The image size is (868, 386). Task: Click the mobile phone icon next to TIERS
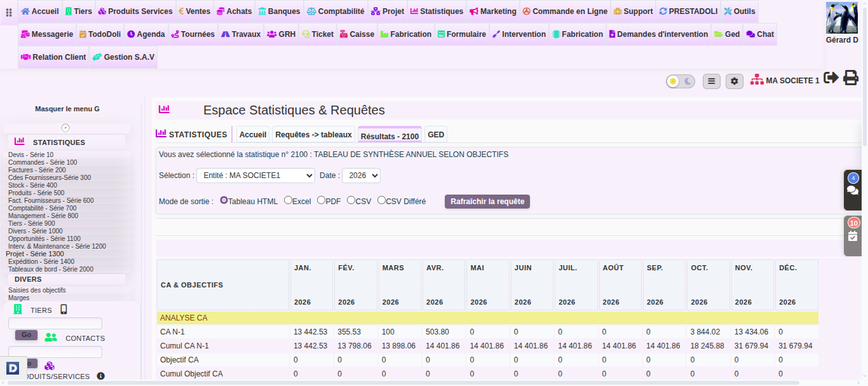(x=64, y=310)
